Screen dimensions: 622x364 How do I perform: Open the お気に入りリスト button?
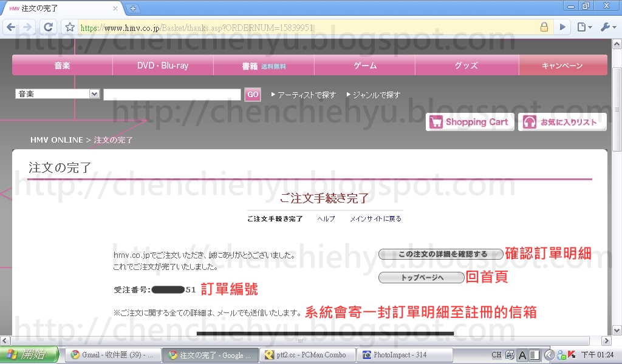[x=562, y=122]
